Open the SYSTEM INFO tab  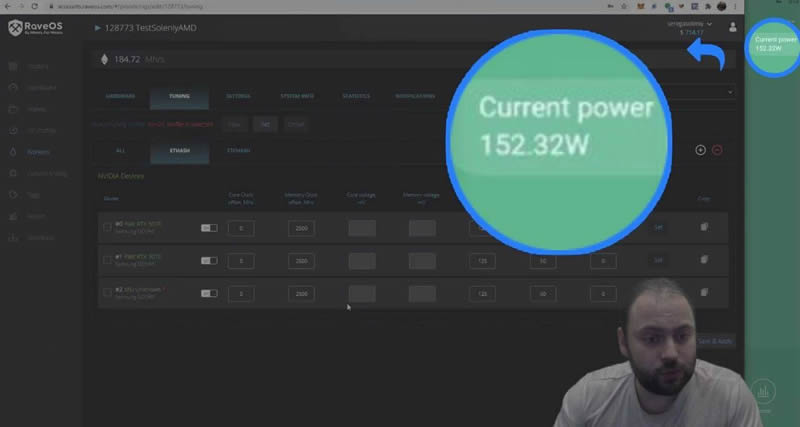pyautogui.click(x=297, y=96)
